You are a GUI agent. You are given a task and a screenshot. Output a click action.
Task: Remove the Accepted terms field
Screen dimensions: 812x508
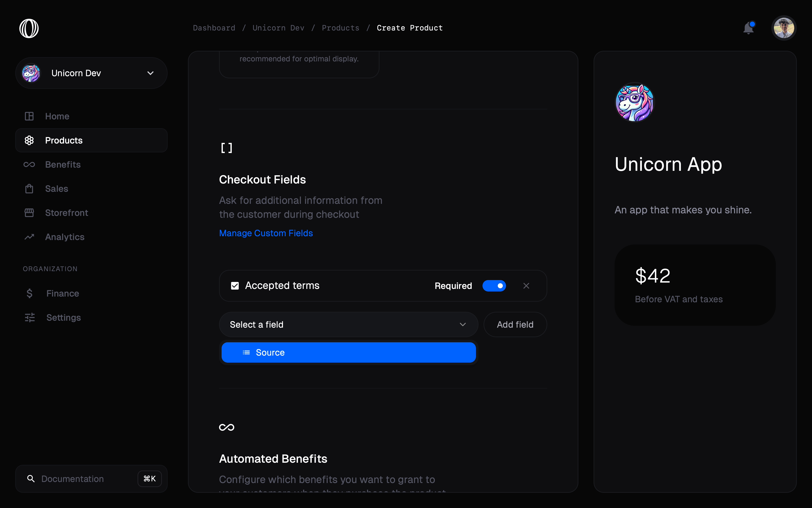point(526,286)
